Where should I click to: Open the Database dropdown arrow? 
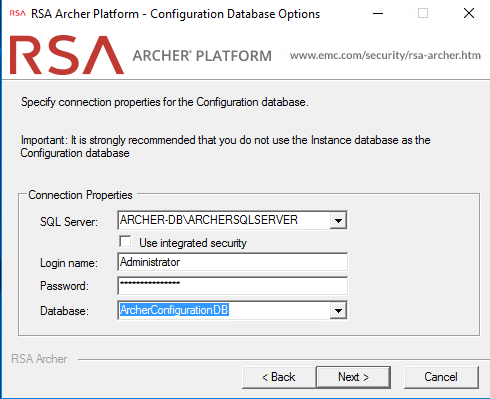click(338, 311)
